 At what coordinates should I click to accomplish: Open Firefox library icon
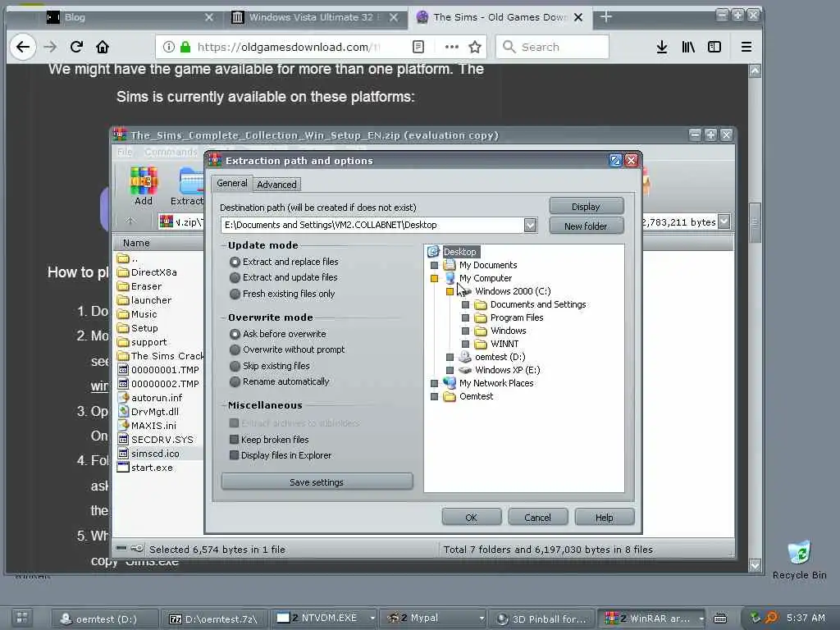tap(688, 47)
